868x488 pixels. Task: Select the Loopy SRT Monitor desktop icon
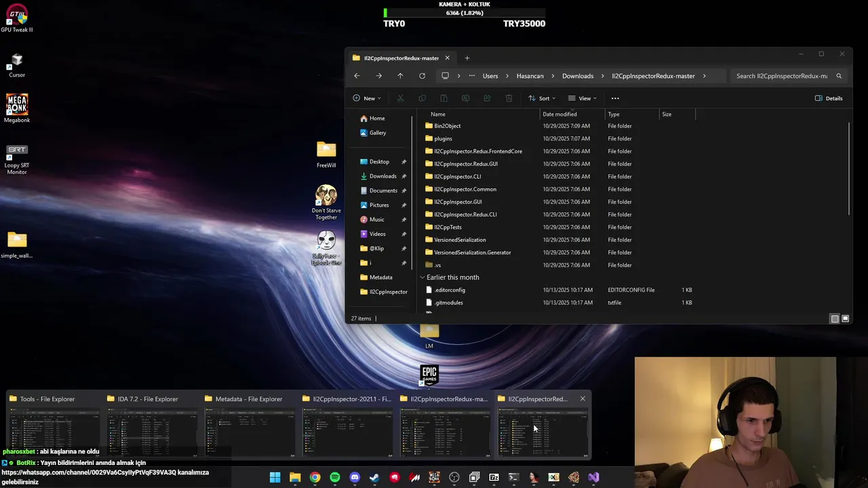pyautogui.click(x=17, y=160)
